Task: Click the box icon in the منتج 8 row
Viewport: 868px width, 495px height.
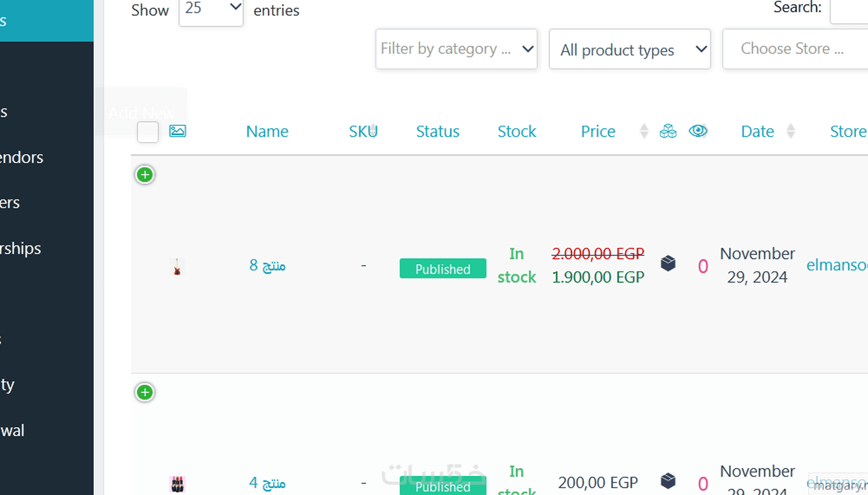Action: (x=668, y=263)
